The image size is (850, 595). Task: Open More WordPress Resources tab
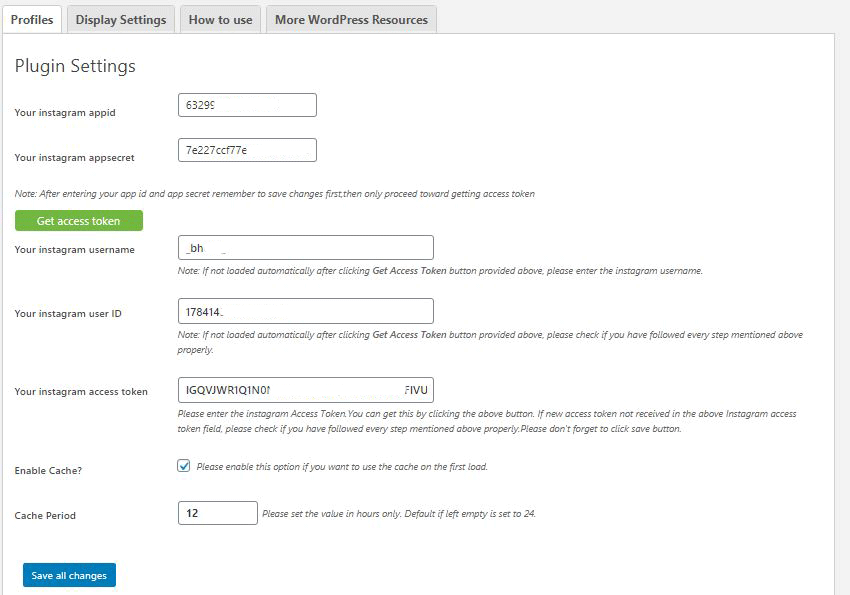pyautogui.click(x=351, y=20)
